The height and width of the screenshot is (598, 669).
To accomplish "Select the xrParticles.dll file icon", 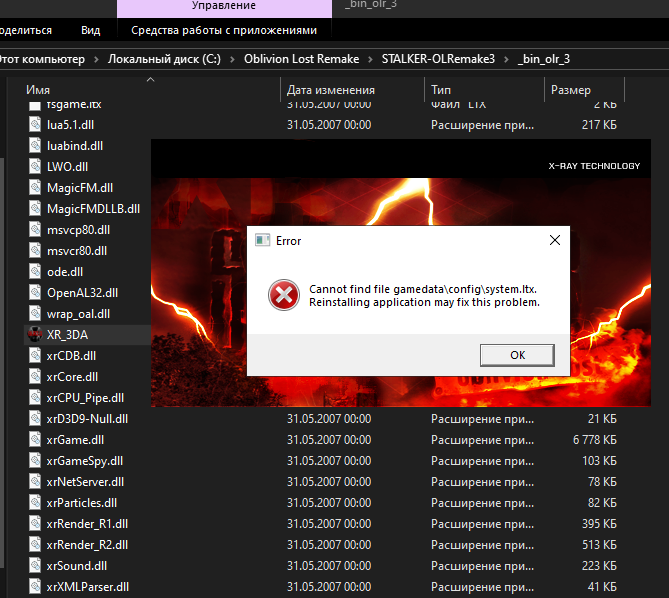I will pos(35,503).
